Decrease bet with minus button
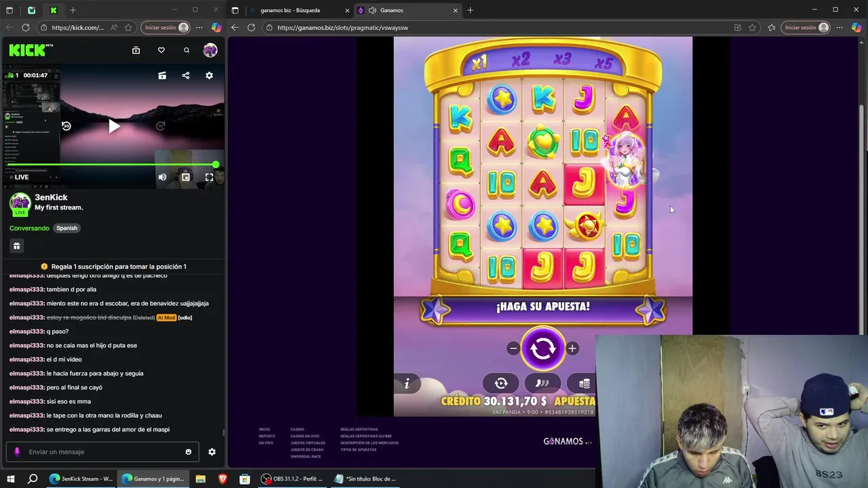 pos(513,348)
